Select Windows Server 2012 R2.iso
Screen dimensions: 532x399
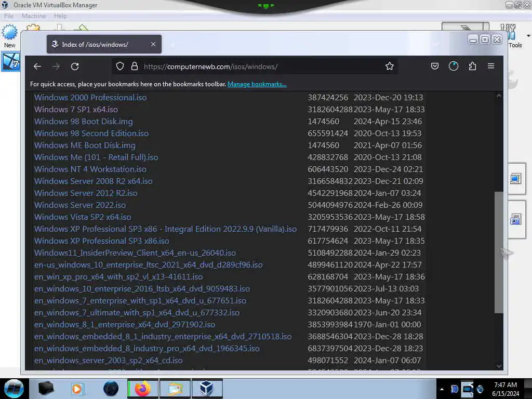pyautogui.click(x=86, y=193)
